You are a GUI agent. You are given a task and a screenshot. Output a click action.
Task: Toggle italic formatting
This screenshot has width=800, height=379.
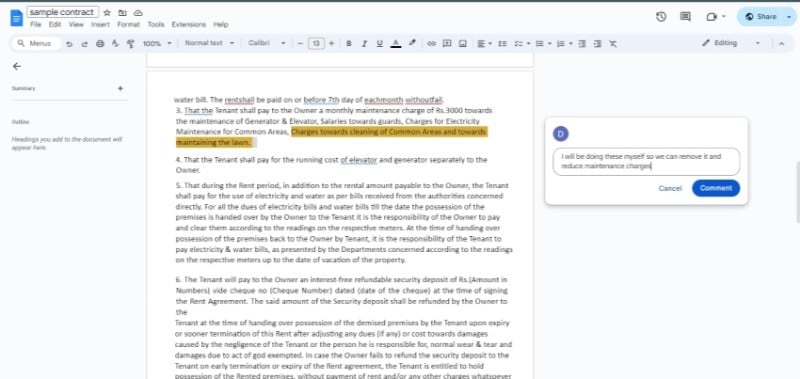[x=364, y=43]
